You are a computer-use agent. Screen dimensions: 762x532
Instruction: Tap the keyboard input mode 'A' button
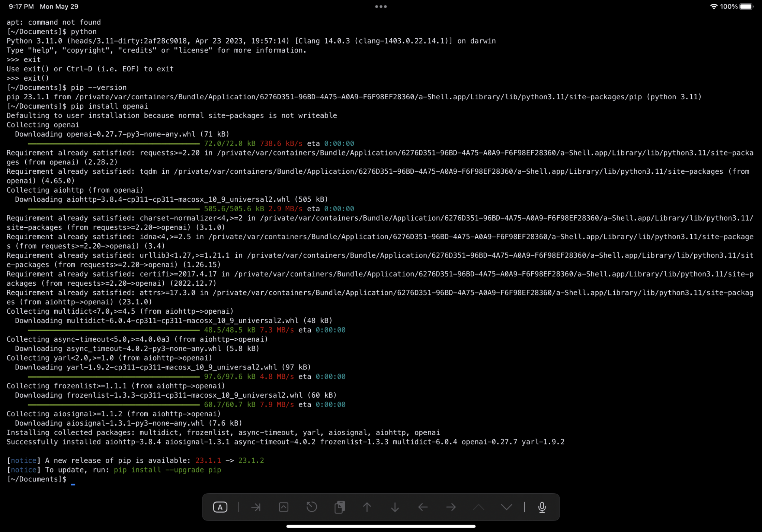220,507
